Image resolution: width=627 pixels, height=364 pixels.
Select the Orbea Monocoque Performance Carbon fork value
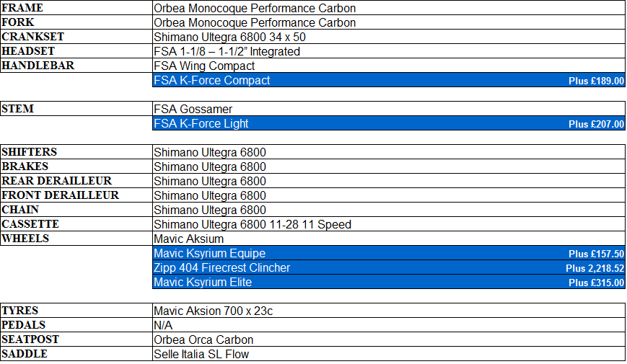[x=255, y=23]
